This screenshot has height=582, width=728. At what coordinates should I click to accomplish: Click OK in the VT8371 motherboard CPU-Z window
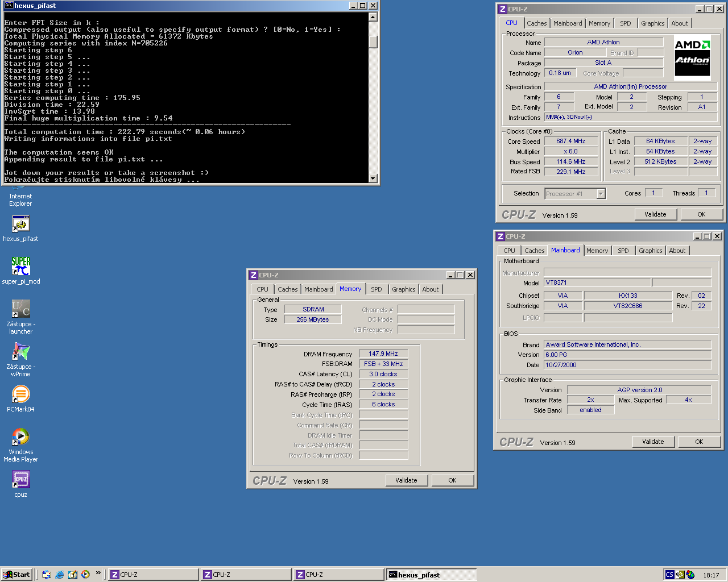699,442
